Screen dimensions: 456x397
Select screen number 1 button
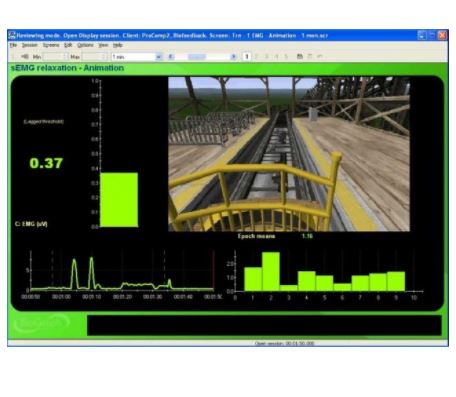[247, 57]
